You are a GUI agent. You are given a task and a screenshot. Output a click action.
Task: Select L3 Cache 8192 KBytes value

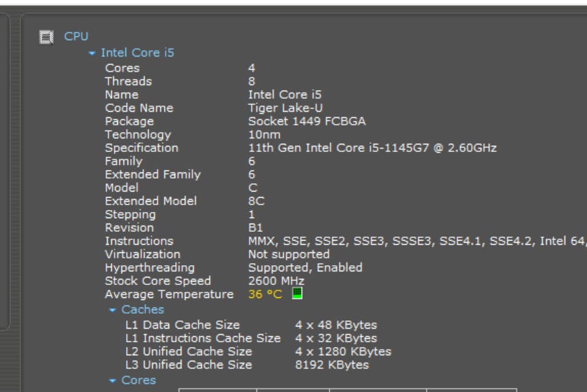(x=332, y=365)
